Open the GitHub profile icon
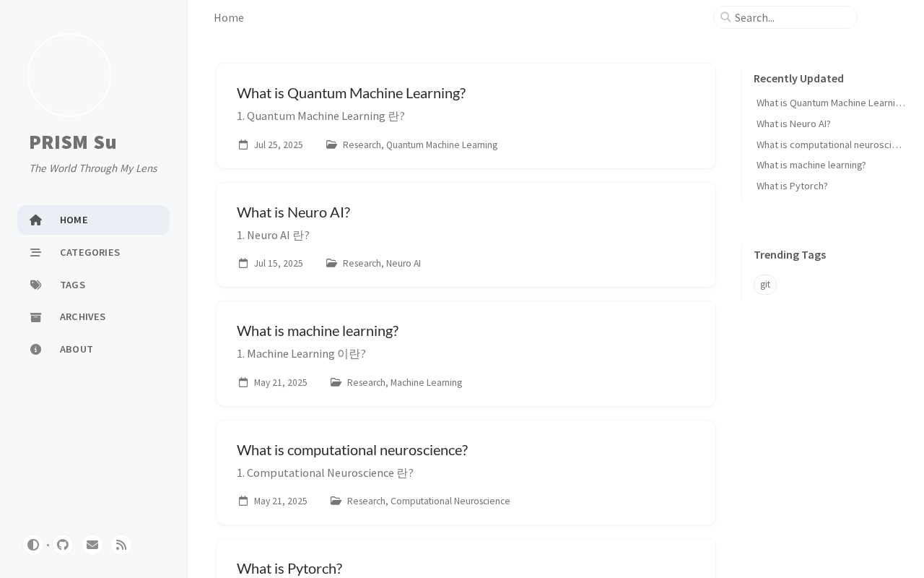This screenshot has width=924, height=578. [63, 545]
